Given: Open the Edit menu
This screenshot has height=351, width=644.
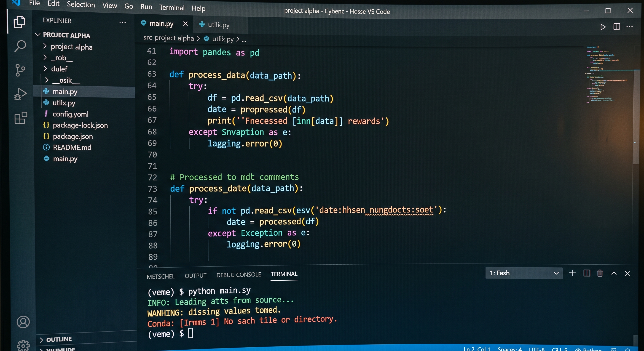Looking at the screenshot, I should coord(54,3).
